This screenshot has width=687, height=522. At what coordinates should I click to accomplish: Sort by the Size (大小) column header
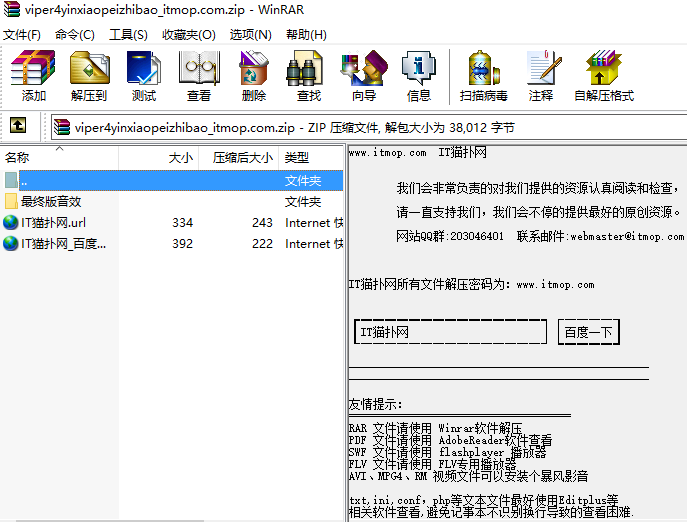[x=159, y=157]
